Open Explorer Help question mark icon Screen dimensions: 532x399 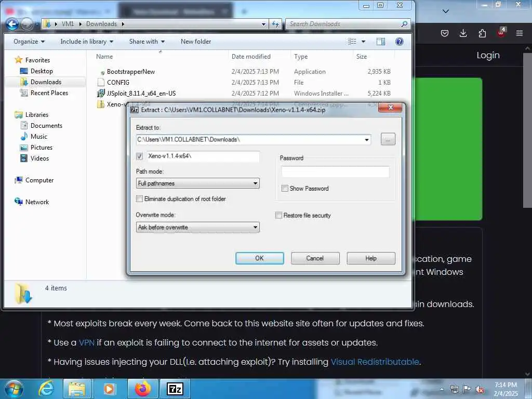click(400, 42)
